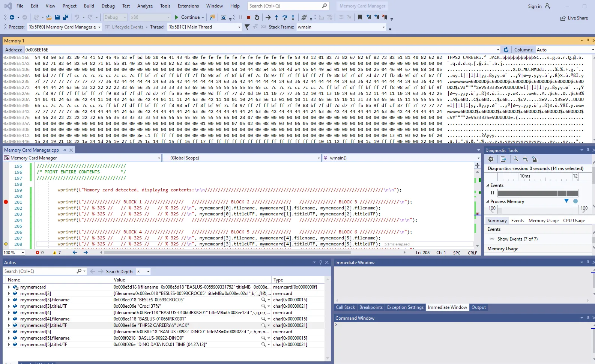Expand the mymemcard row in Autos

pyautogui.click(x=9, y=287)
